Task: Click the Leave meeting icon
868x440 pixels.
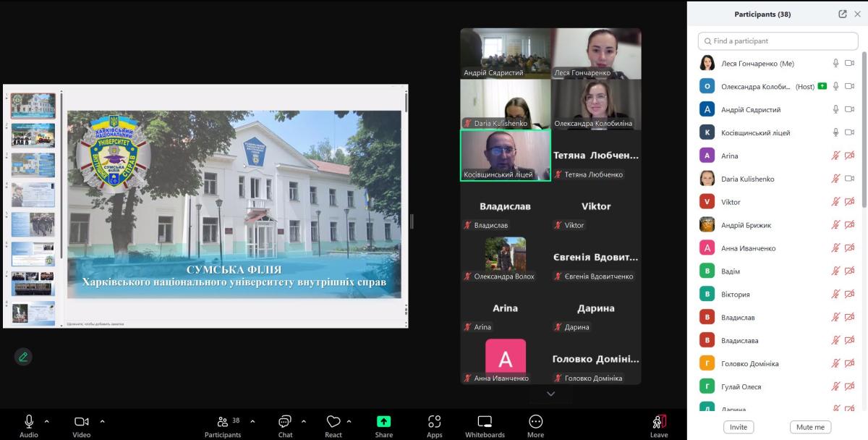Action: point(659,422)
